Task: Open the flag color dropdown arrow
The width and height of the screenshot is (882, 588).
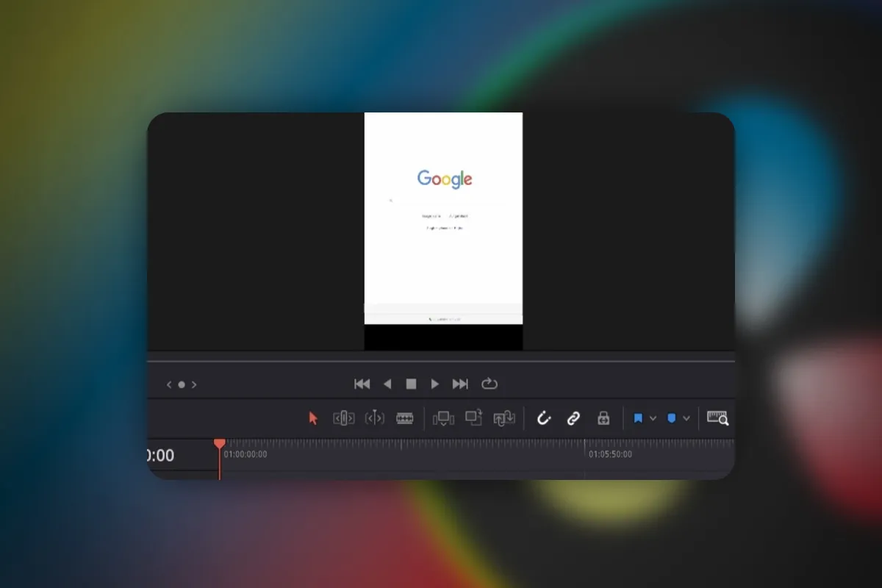Action: tap(653, 418)
